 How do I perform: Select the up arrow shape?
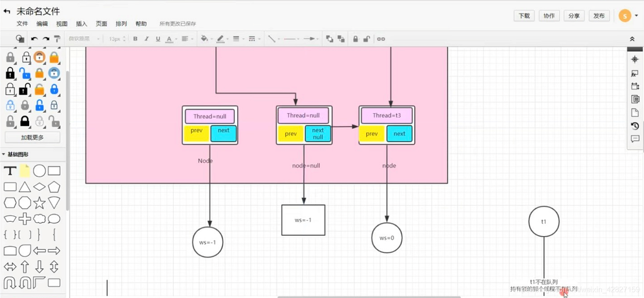(x=25, y=267)
